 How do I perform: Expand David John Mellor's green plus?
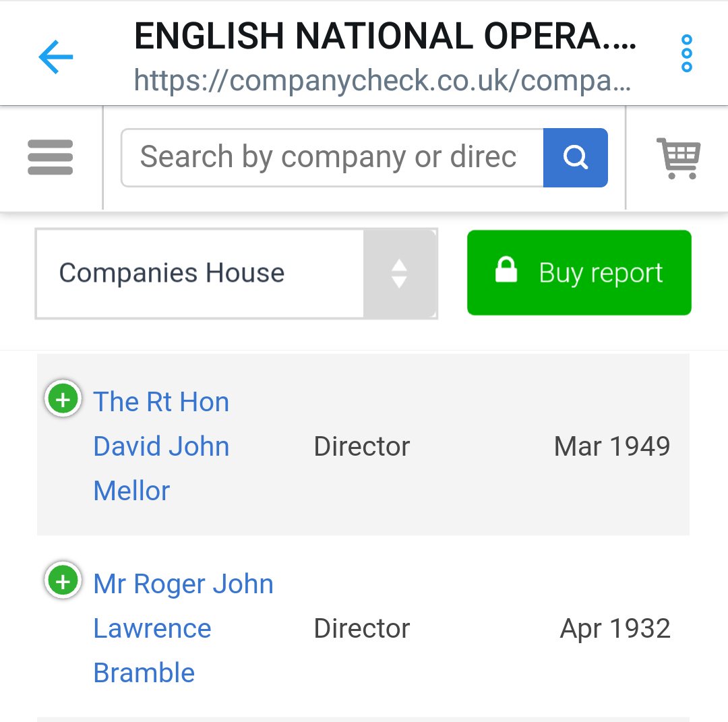tap(63, 400)
